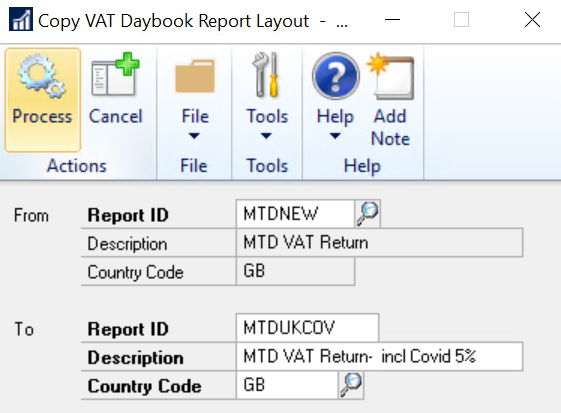Select the To Country Code field GB

tap(287, 385)
